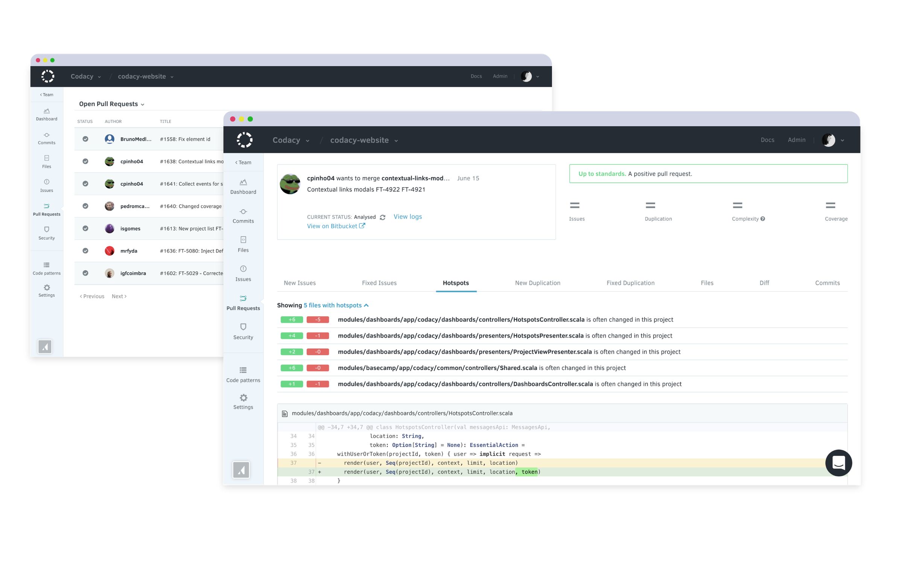The height and width of the screenshot is (588, 903).
Task: Open Issues in front window sidebar
Action: [243, 274]
